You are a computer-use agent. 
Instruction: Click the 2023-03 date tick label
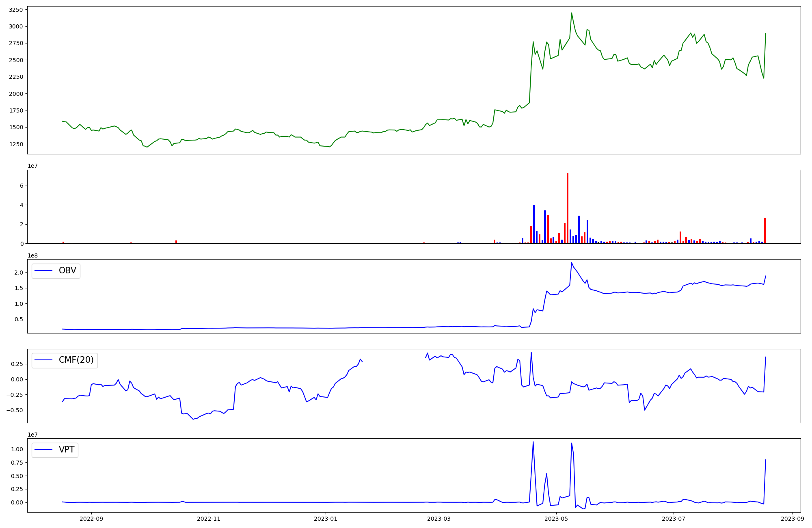tap(438, 519)
